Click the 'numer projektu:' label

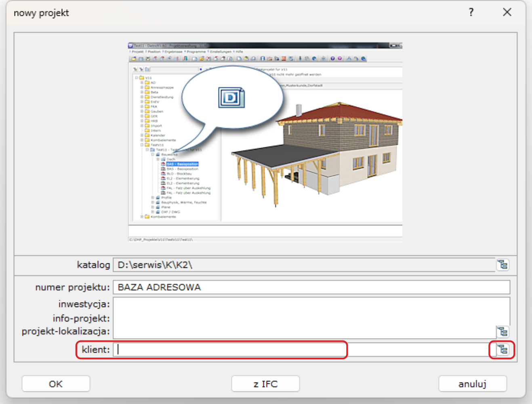(72, 287)
